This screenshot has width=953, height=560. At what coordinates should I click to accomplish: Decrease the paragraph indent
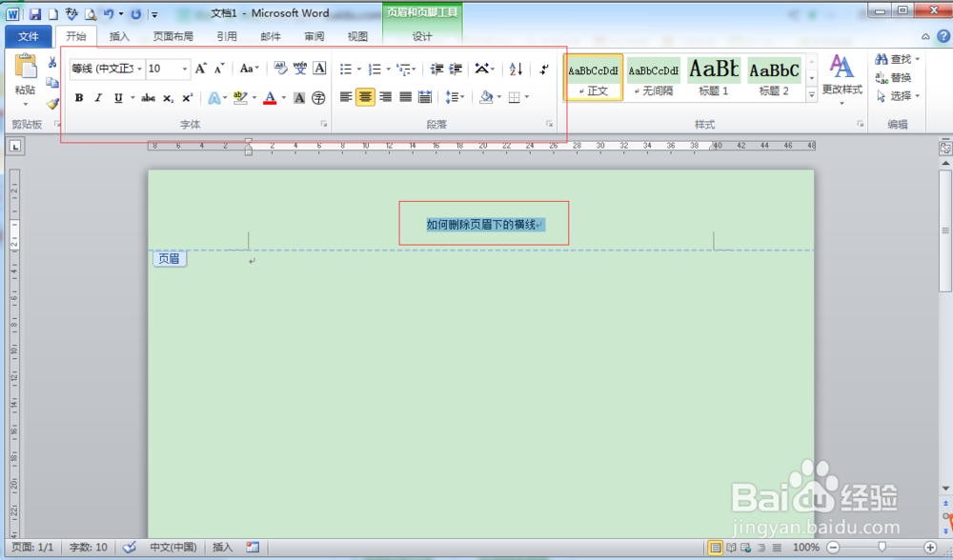click(436, 69)
